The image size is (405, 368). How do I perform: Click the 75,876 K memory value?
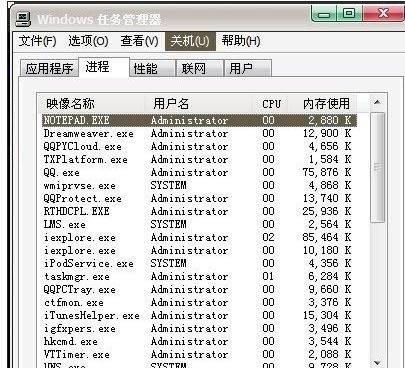pyautogui.click(x=327, y=172)
